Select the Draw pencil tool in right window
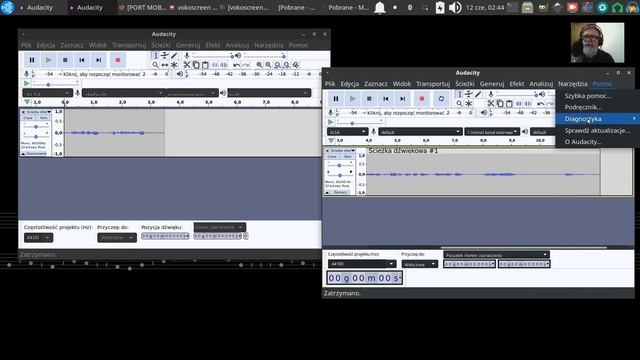This screenshot has height=360, width=640. coord(478,94)
